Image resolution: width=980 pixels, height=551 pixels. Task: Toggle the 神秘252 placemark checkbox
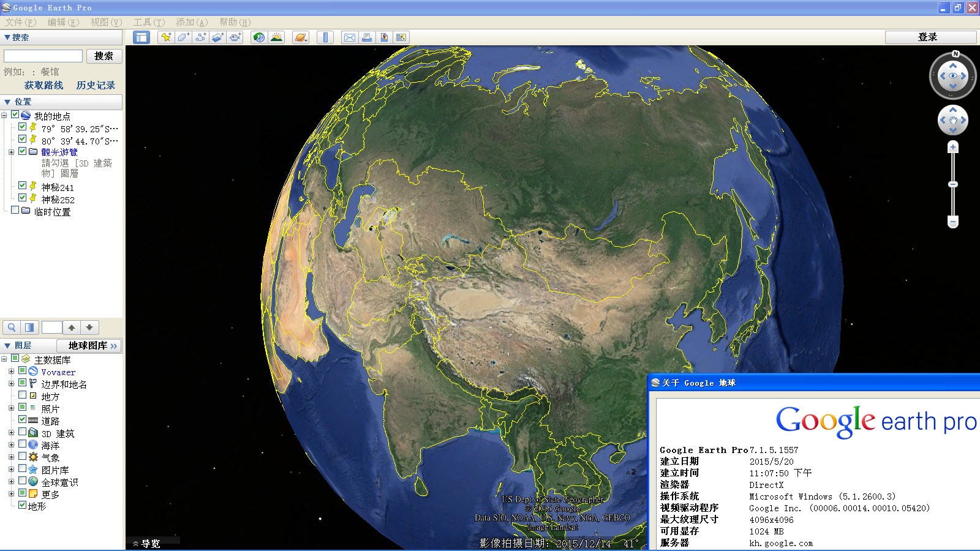23,197
